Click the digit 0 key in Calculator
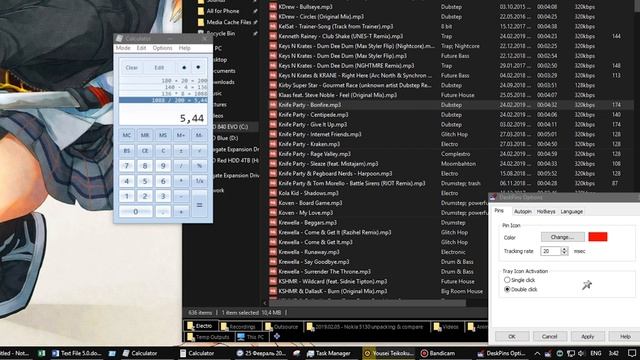Viewport: 640px width, 360px height. point(136,211)
